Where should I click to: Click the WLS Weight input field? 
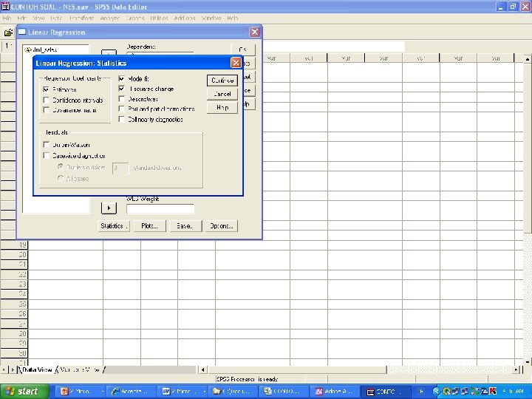160,209
